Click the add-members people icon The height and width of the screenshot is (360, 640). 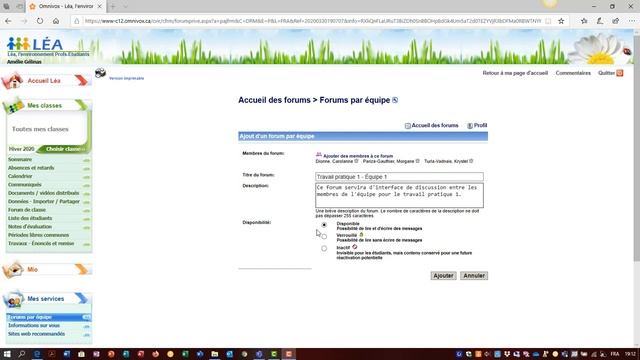coord(319,155)
